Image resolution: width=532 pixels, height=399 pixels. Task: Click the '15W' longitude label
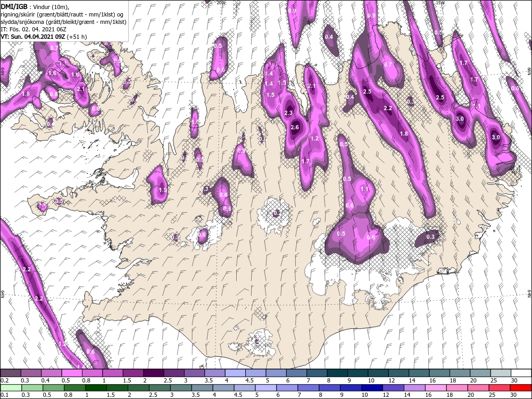(x=440, y=2)
